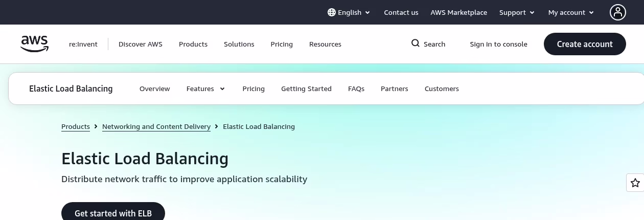644x220 pixels.
Task: Open Pricing in the main navigation
Action: pyautogui.click(x=282, y=44)
